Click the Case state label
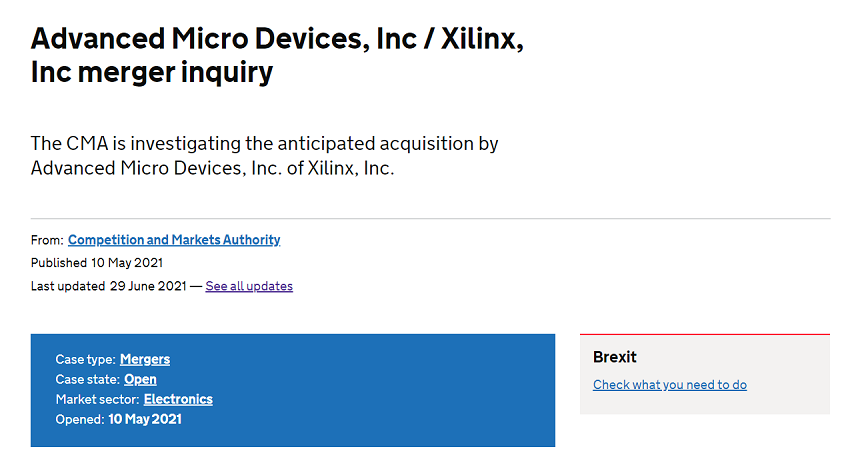The width and height of the screenshot is (860, 463). [88, 379]
